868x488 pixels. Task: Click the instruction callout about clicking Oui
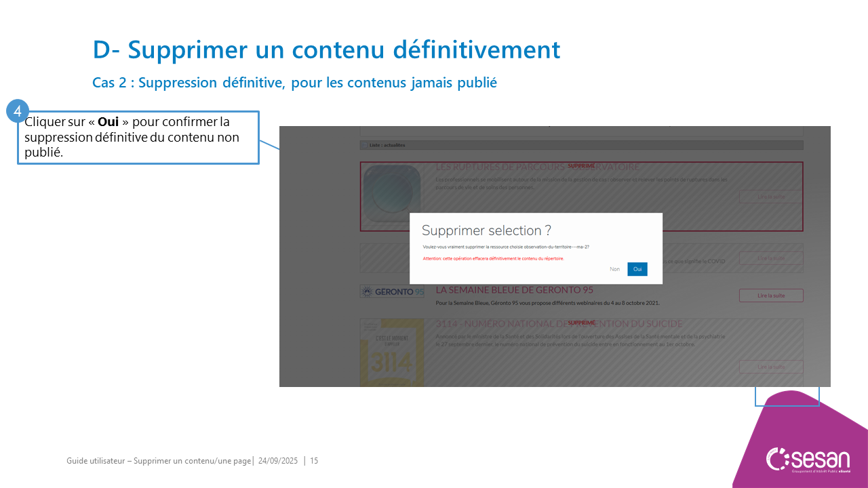(x=138, y=138)
